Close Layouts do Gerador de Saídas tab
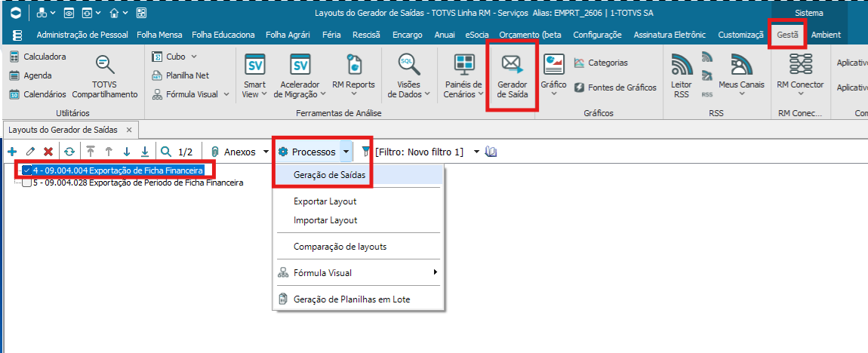868x353 pixels. tap(129, 130)
